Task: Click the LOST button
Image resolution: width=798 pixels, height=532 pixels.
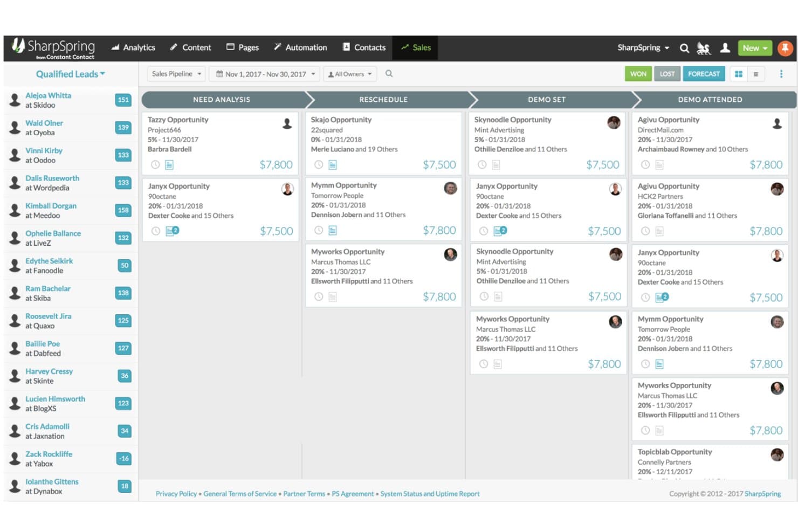Action: tap(667, 74)
